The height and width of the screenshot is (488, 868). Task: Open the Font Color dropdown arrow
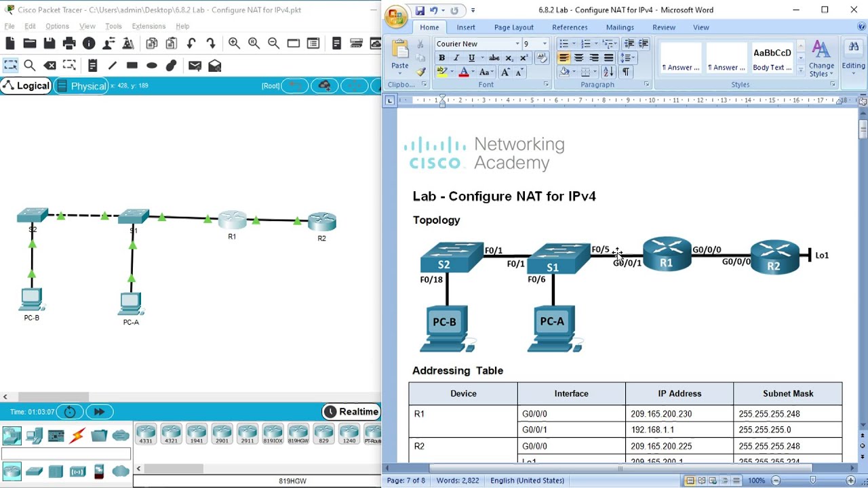pyautogui.click(x=473, y=72)
